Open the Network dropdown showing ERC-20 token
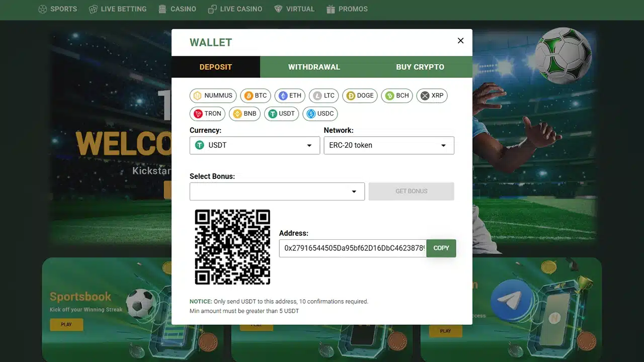 click(389, 145)
